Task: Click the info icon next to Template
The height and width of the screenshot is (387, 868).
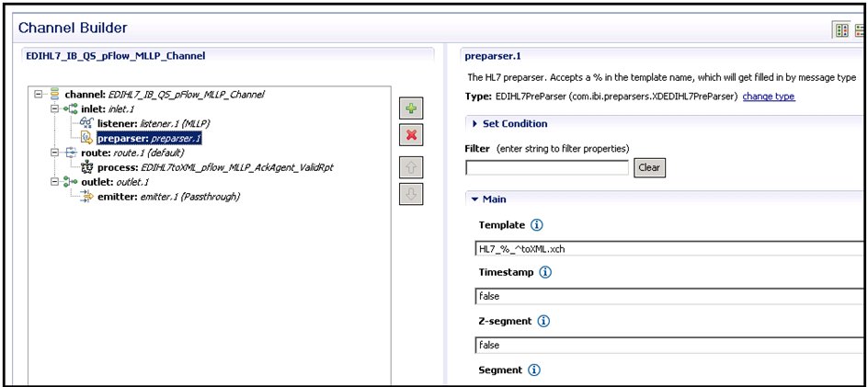Action: click(x=537, y=225)
